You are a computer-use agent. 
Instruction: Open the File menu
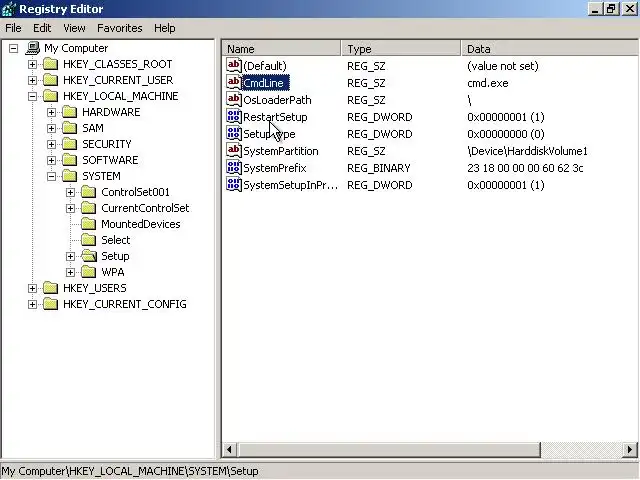(x=13, y=28)
